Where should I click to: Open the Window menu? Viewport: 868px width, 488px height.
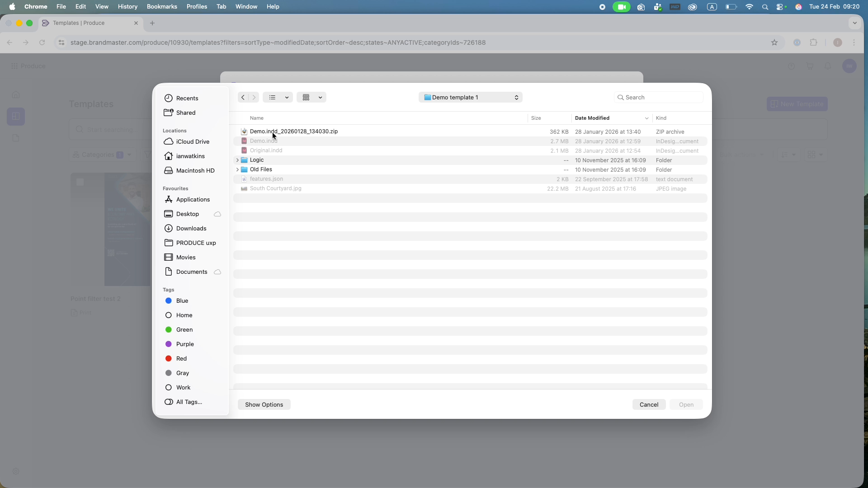click(x=246, y=6)
